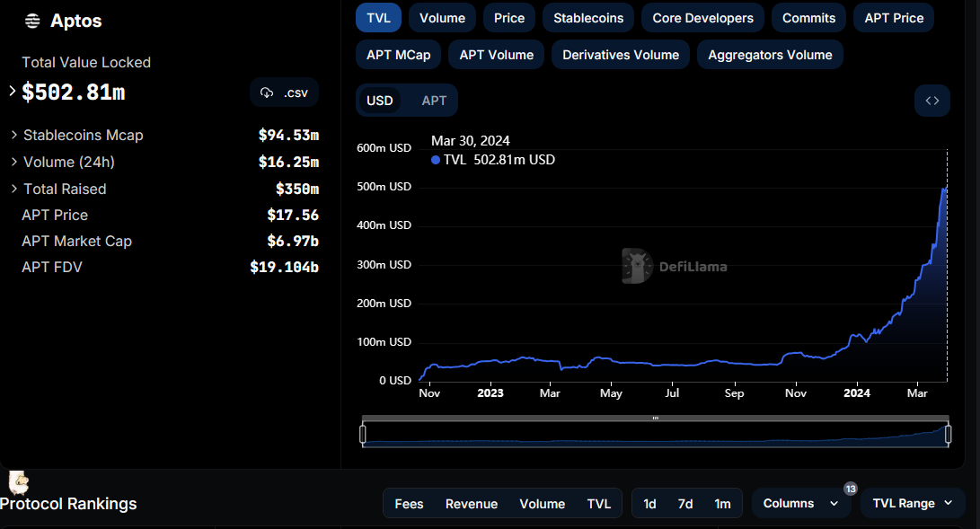Click the $502.81m total value locked figure
The width and height of the screenshot is (980, 529).
pos(74,93)
